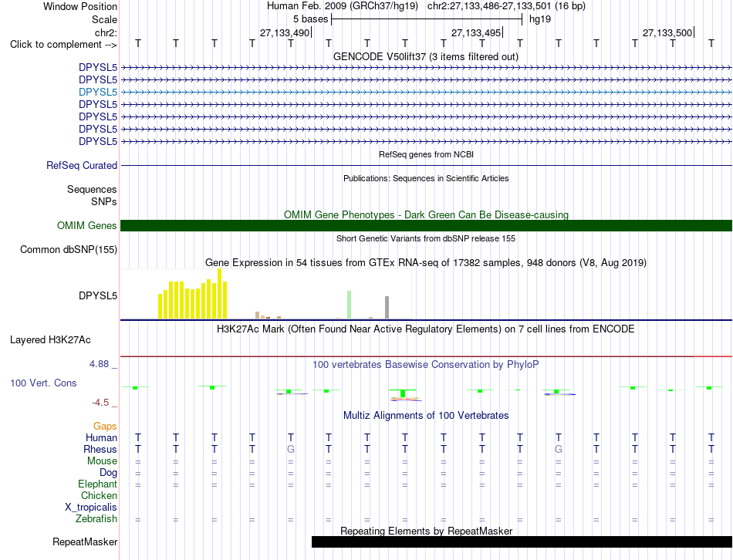Click the gray bar in the GTEx chart

[387, 308]
